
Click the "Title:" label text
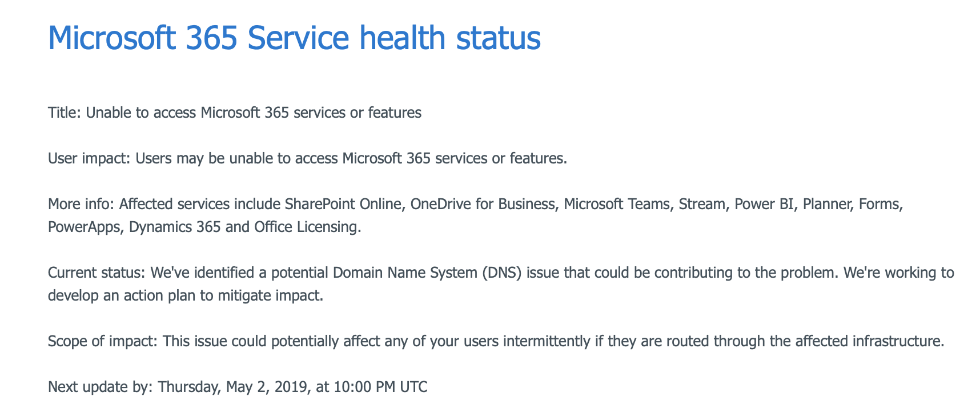tap(65, 113)
